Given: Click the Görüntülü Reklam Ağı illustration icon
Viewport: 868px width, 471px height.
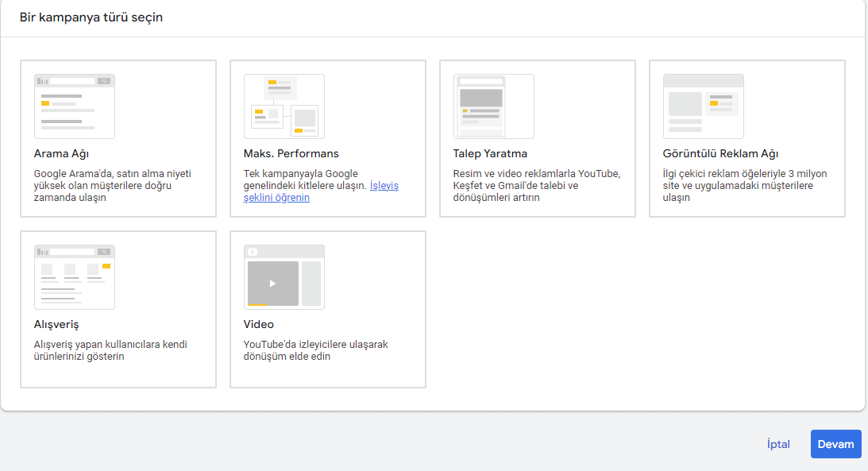Looking at the screenshot, I should click(703, 106).
